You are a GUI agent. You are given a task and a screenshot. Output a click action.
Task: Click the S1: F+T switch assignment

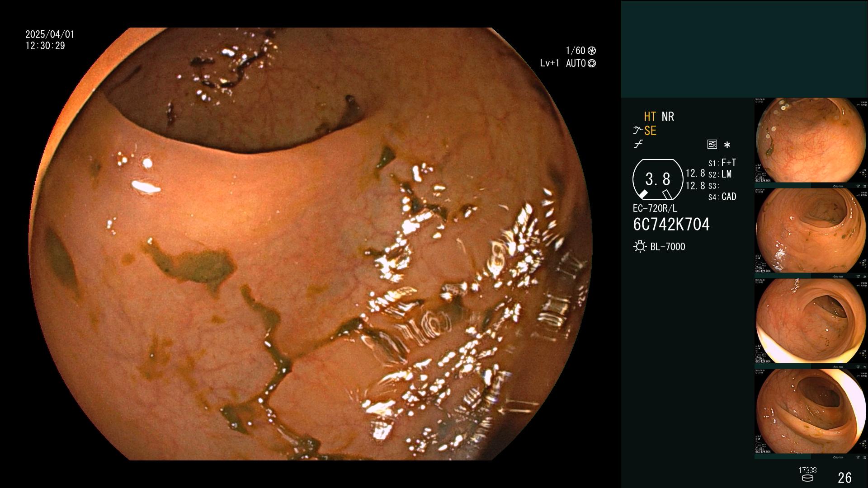[x=722, y=163]
